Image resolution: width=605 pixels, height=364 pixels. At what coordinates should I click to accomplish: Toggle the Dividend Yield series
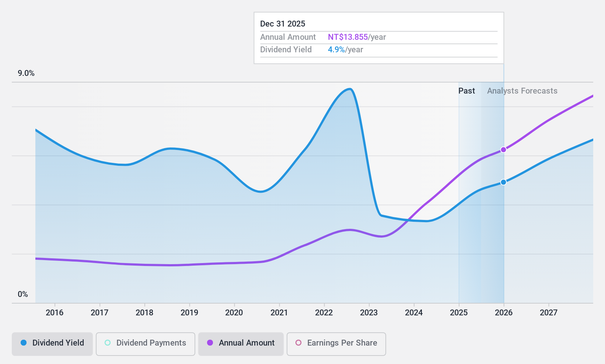point(52,344)
